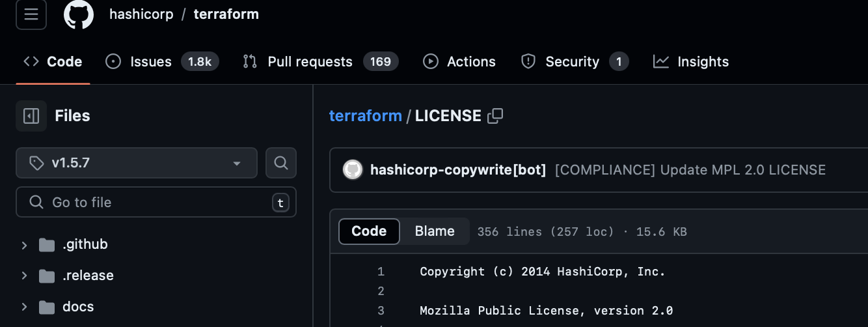Collapse the file tree side panel

point(31,116)
